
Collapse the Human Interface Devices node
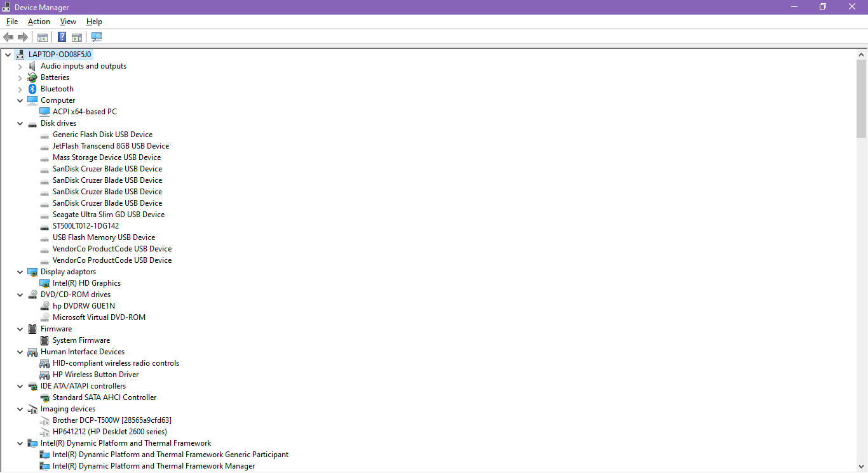[x=20, y=352]
